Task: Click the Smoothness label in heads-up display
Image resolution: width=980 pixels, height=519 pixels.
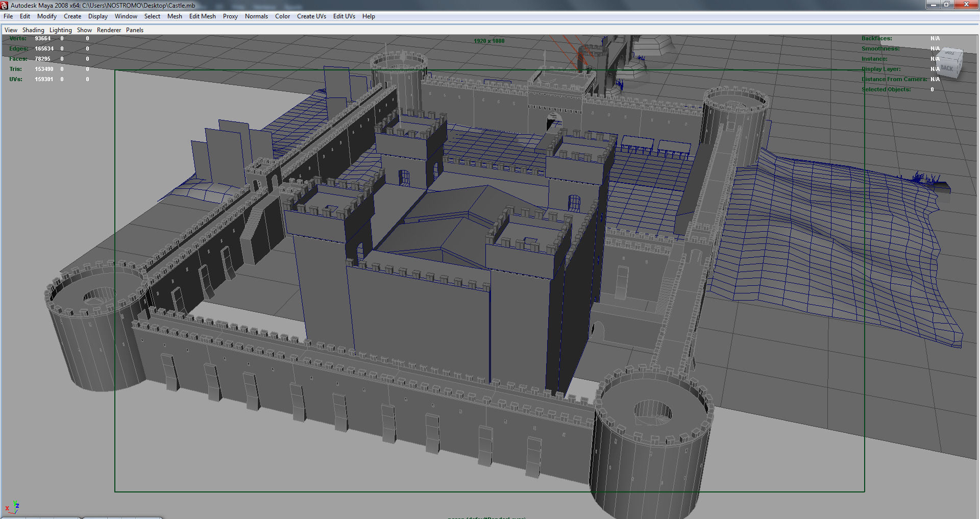Action: click(880, 48)
